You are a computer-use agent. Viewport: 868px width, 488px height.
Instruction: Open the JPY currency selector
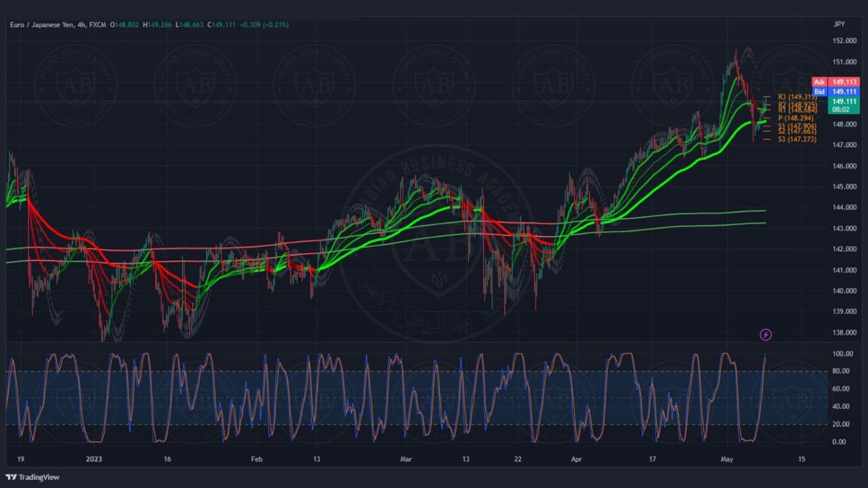click(839, 24)
